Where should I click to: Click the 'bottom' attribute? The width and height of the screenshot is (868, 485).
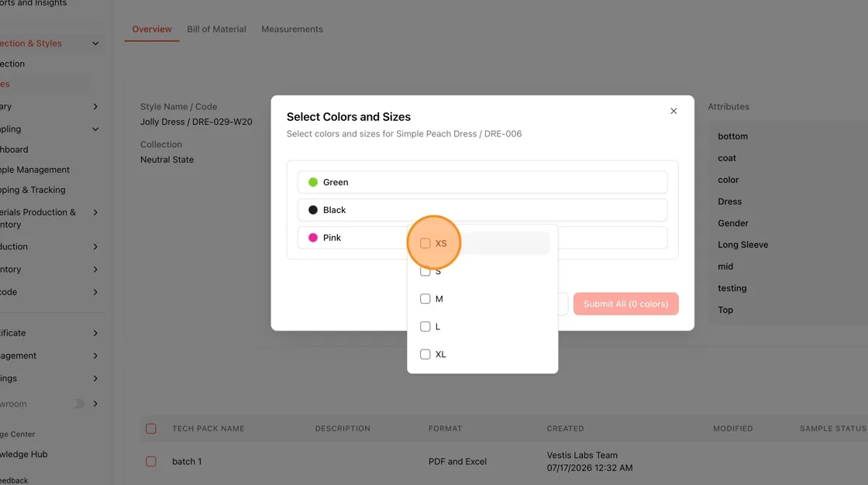pos(732,136)
